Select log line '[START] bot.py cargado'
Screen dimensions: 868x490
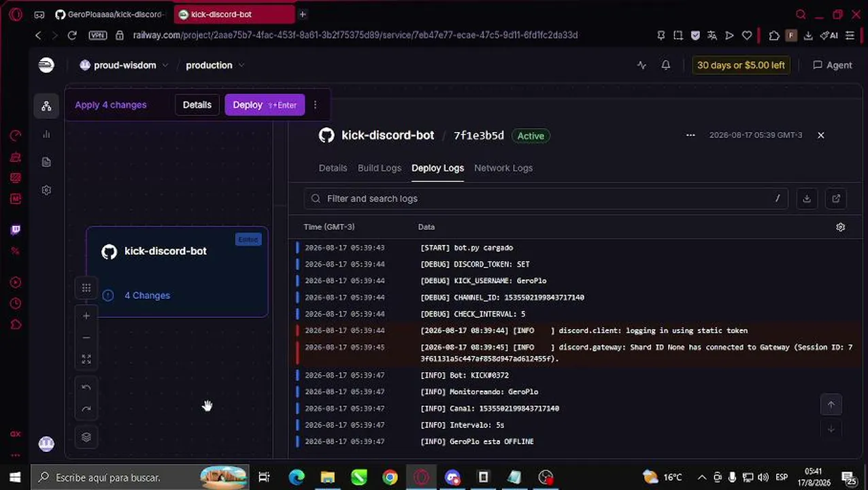[x=575, y=248]
